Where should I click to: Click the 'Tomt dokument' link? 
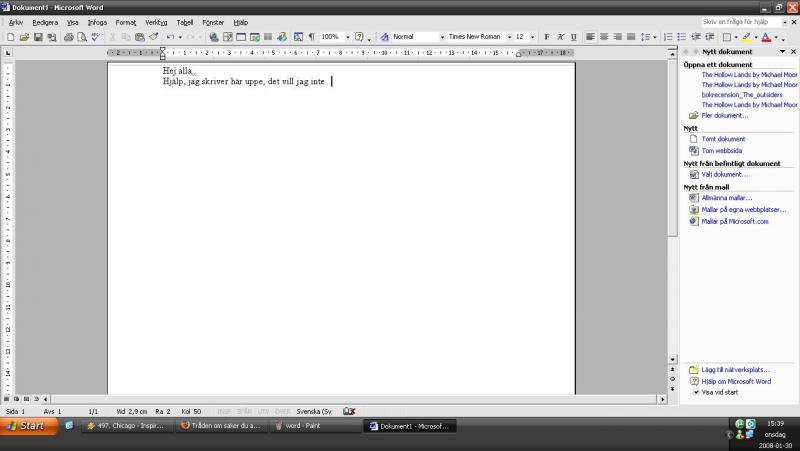(723, 139)
